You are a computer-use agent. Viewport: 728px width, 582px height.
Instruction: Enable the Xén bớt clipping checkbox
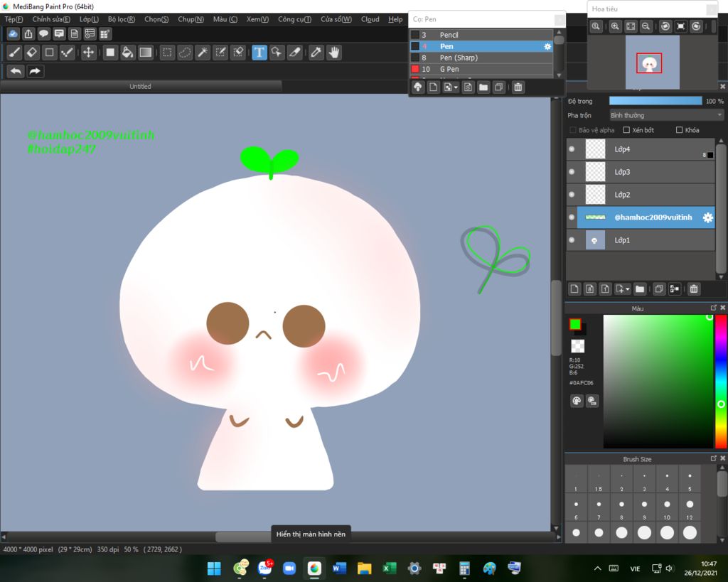(626, 130)
